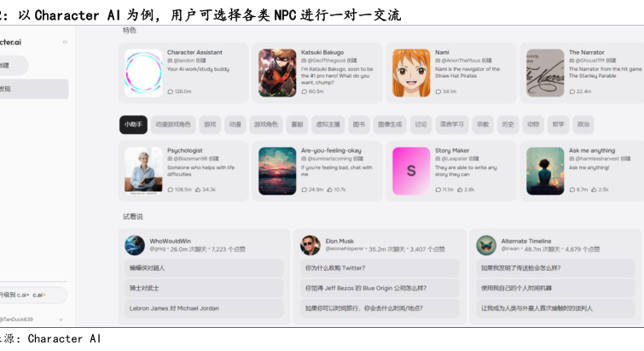Click the upgrade to c.ai+ button
The image size is (644, 351).
(32, 295)
